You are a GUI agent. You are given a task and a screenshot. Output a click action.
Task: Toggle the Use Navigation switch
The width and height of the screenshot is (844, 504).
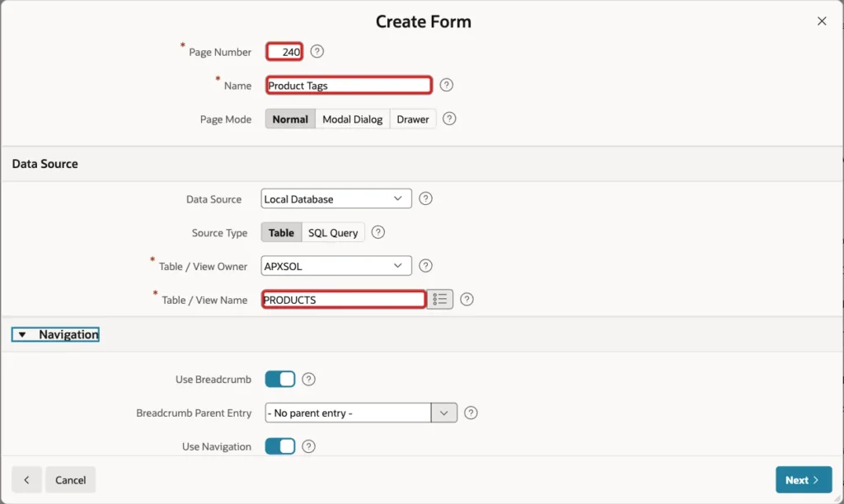point(280,446)
